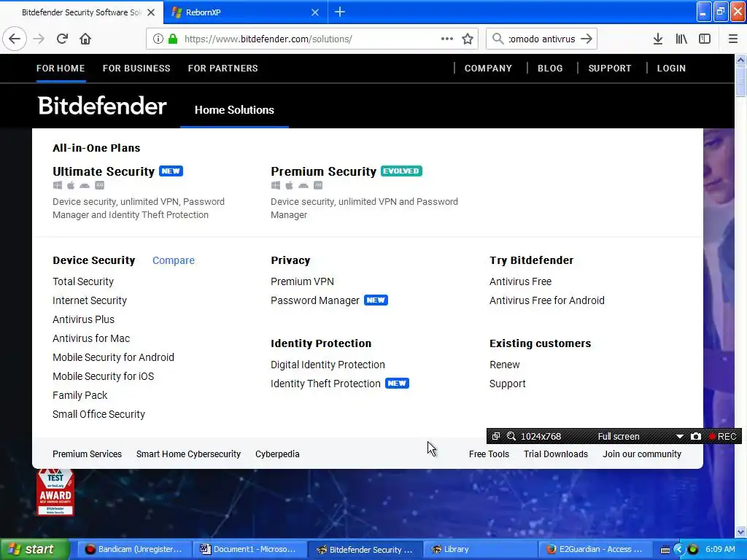
Task: Select Bandicam Full screen mode
Action: pyautogui.click(x=619, y=436)
